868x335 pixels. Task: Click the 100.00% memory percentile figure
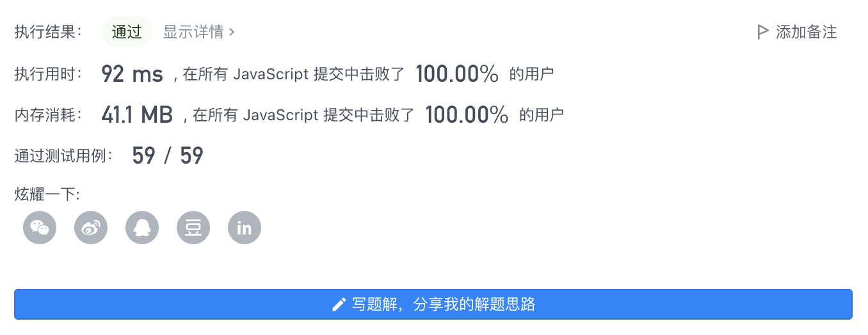coord(467,115)
